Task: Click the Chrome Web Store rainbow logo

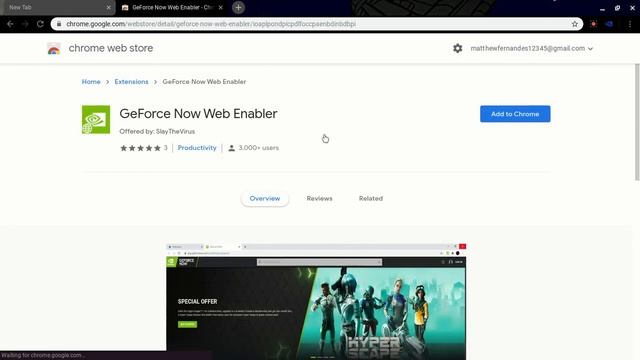Action: 53,49
